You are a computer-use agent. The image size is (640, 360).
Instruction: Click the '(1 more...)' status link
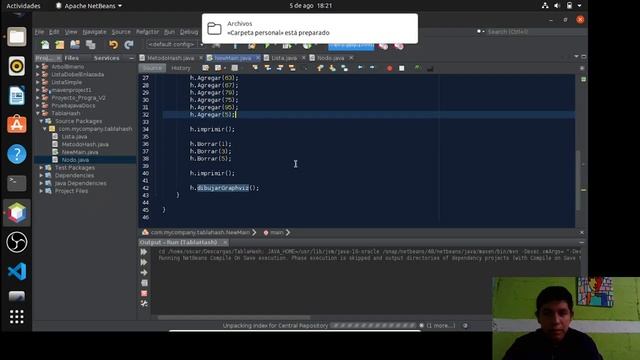coord(441,325)
